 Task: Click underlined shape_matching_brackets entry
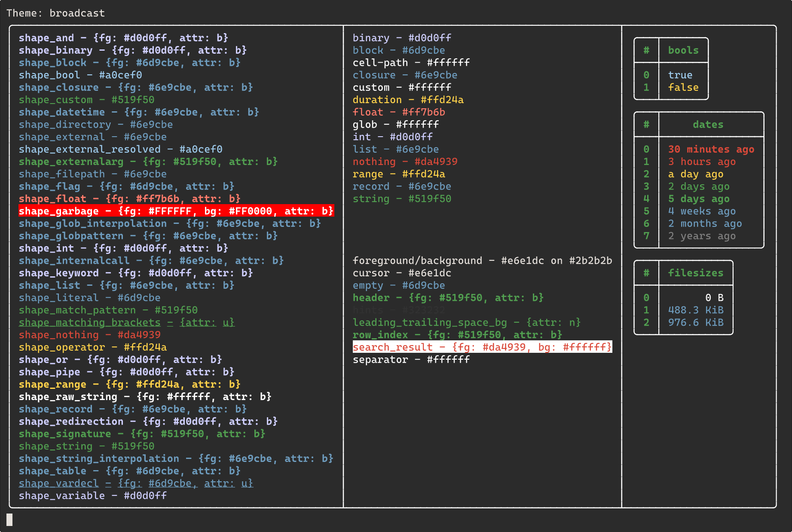point(127,323)
